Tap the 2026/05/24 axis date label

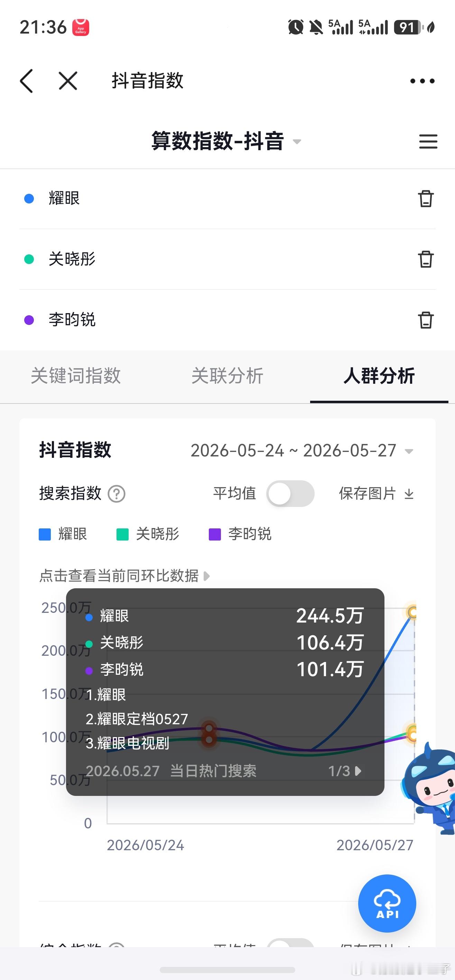[x=145, y=845]
